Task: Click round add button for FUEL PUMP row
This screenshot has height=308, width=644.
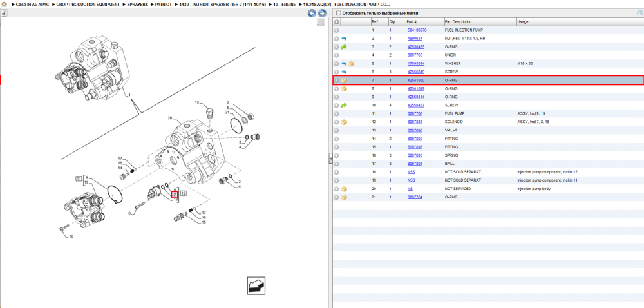Action: click(336, 114)
